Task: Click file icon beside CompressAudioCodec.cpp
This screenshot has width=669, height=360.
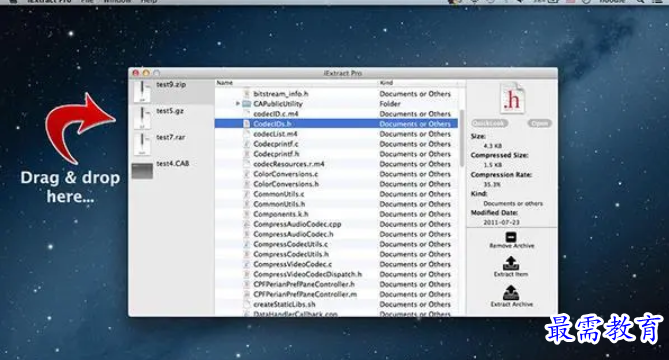Action: tap(247, 224)
